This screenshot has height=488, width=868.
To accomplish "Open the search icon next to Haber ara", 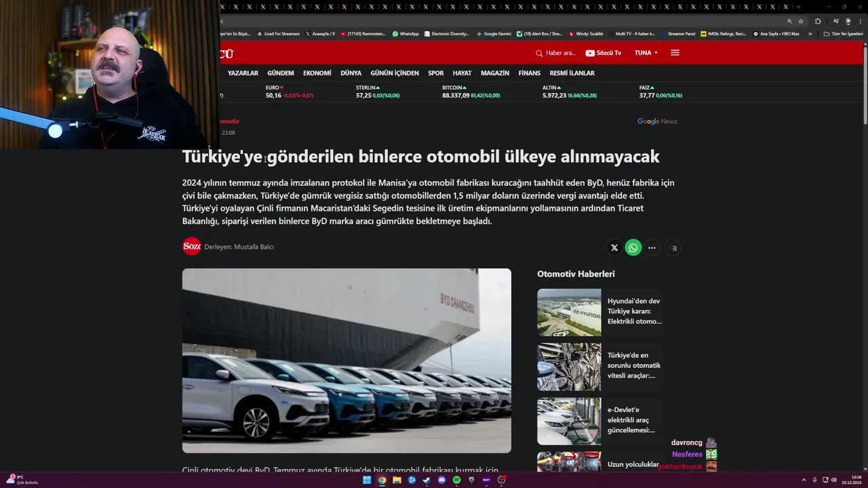I will click(x=539, y=53).
